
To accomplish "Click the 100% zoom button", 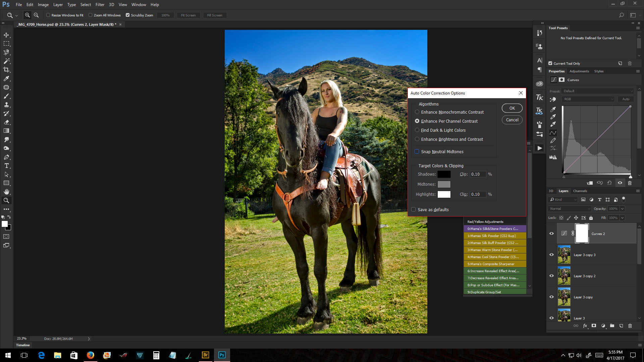I will [x=165, y=15].
